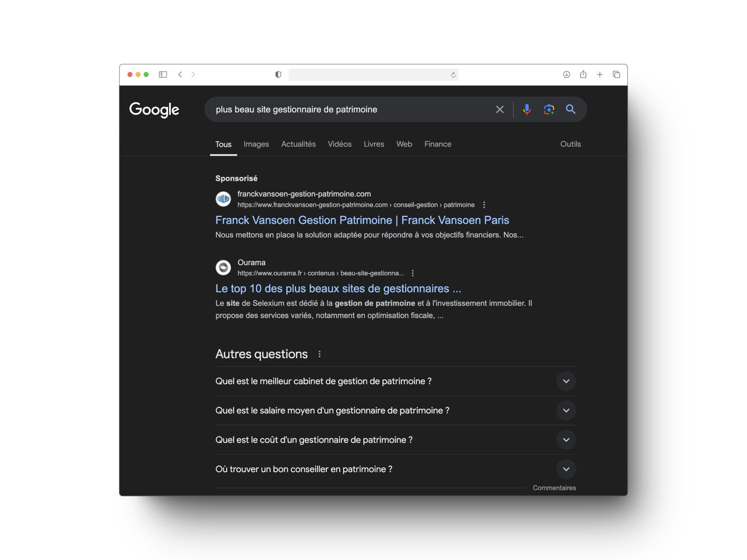The height and width of the screenshot is (560, 747).
Task: Open Franck Vansoen Gestion Patrimoine link
Action: pos(362,220)
